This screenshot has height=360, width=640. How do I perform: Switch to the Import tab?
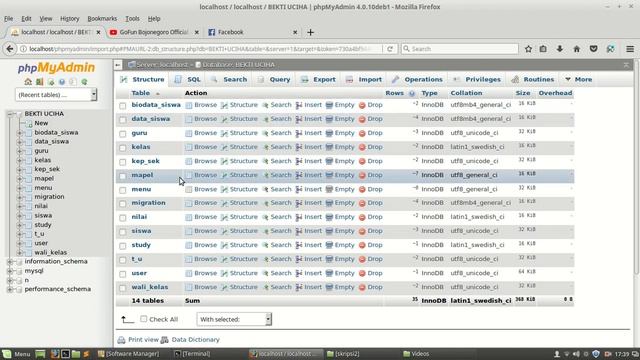click(x=364, y=80)
